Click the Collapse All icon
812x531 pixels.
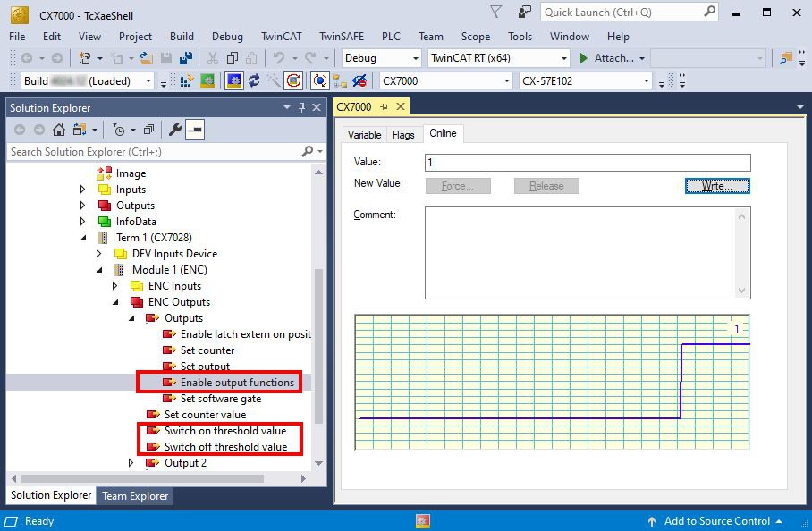tap(148, 130)
